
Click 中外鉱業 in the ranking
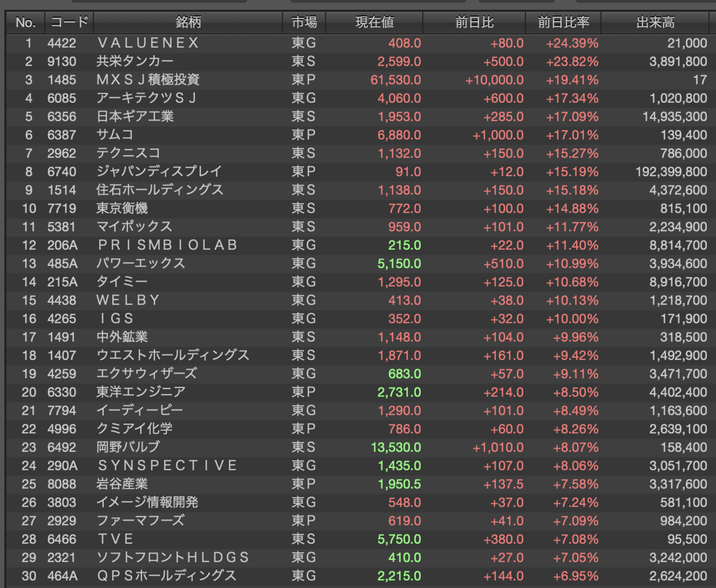pyautogui.click(x=122, y=337)
